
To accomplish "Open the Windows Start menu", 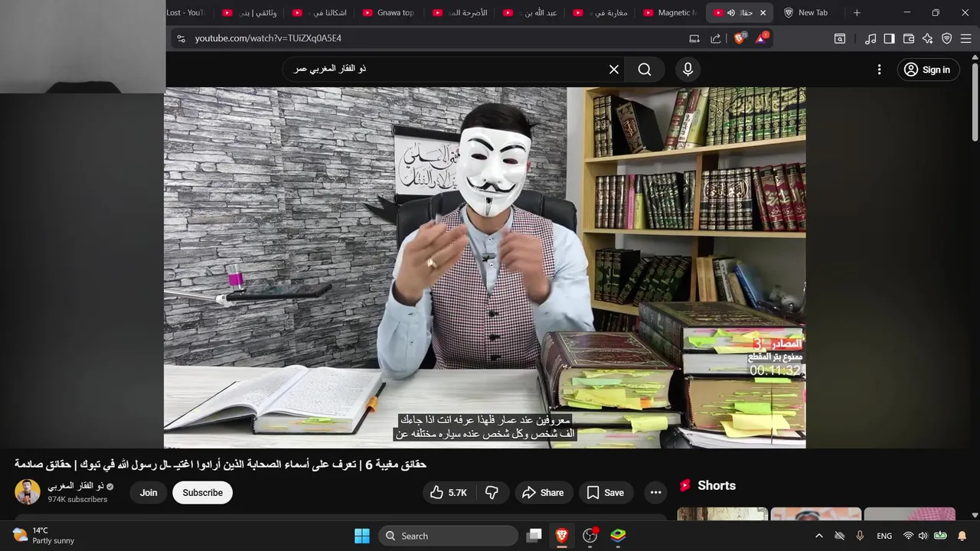I will pyautogui.click(x=362, y=536).
